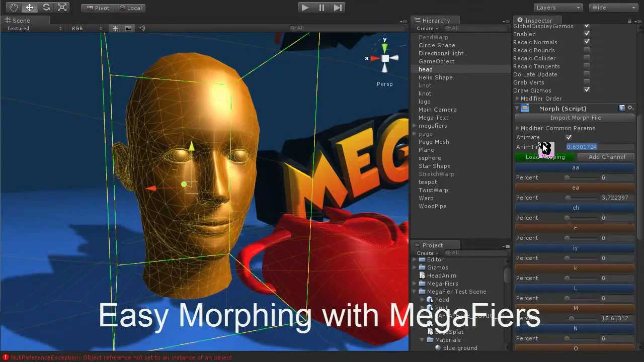Open Project Create dropdown
This screenshot has height=362, width=644.
click(x=427, y=253)
